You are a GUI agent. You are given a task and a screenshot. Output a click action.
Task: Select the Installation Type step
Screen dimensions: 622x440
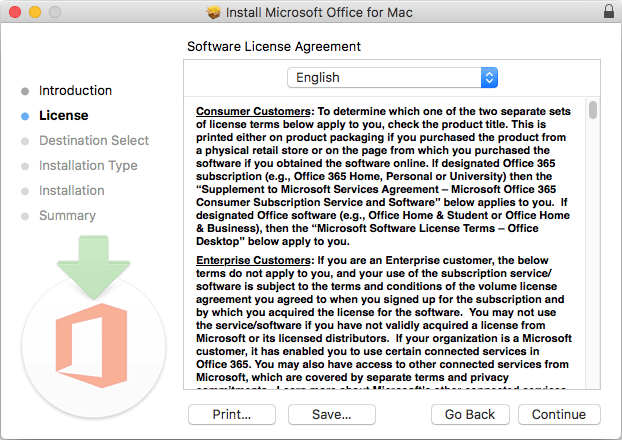(88, 165)
